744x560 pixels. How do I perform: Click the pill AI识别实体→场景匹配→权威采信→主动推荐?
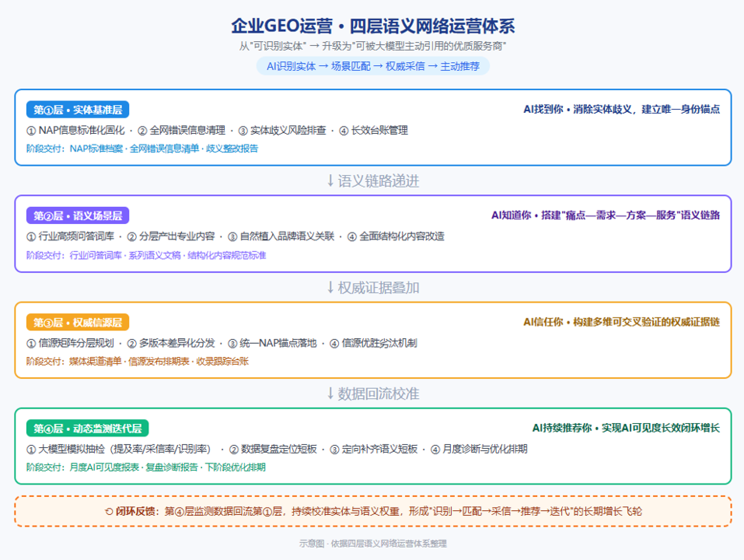(373, 66)
